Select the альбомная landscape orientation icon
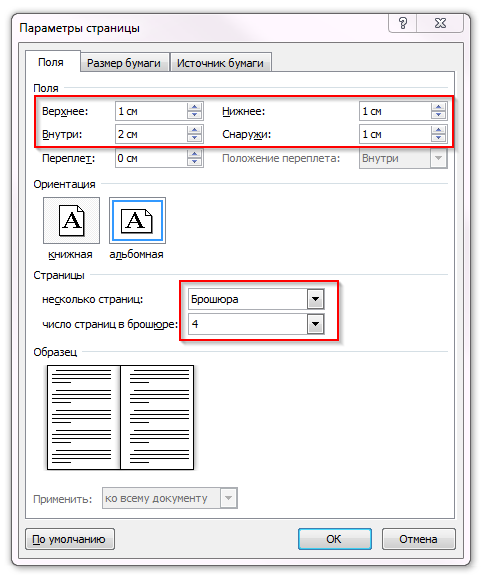This screenshot has height=579, width=484. coord(137,220)
